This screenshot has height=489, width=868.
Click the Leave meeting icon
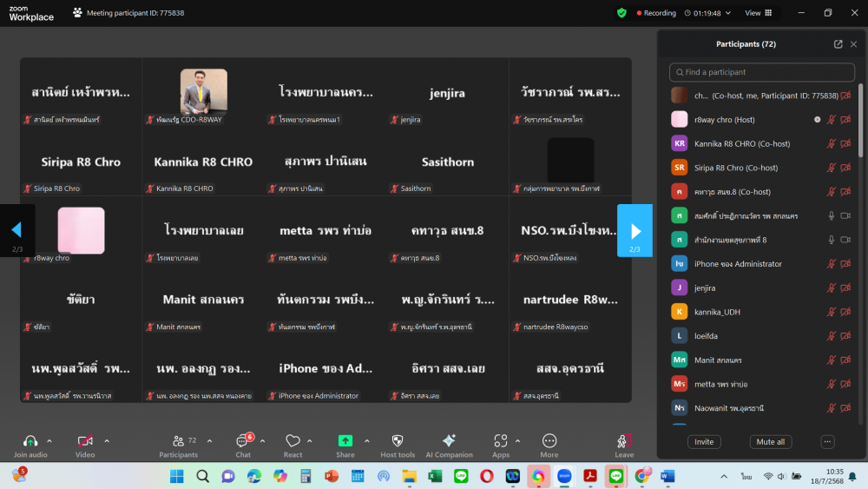pyautogui.click(x=623, y=441)
